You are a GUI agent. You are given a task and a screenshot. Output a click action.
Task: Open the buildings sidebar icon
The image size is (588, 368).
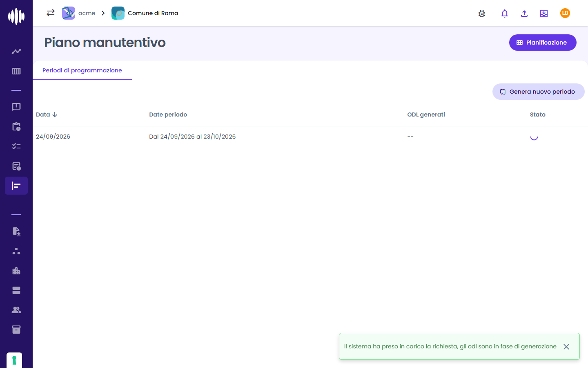pos(16,271)
